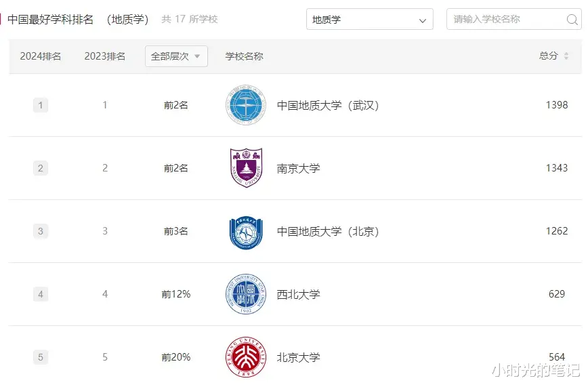588x387 pixels.
Task: Open 西北大学 school link
Action: (298, 294)
